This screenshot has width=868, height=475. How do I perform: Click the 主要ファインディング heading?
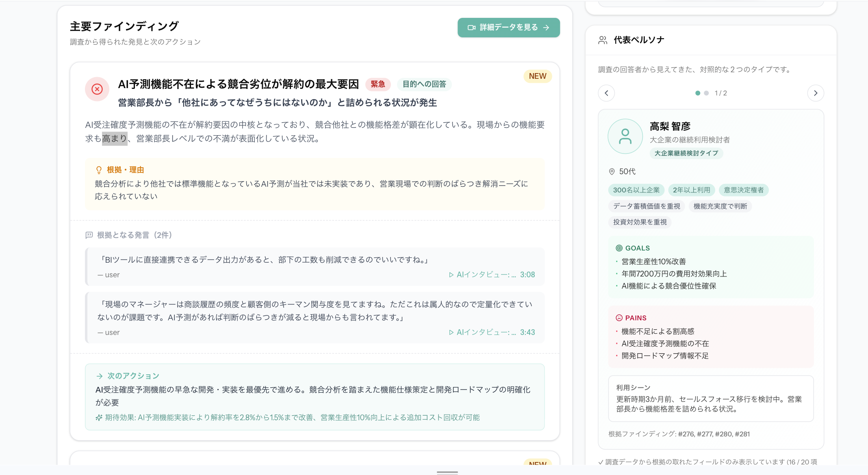124,26
